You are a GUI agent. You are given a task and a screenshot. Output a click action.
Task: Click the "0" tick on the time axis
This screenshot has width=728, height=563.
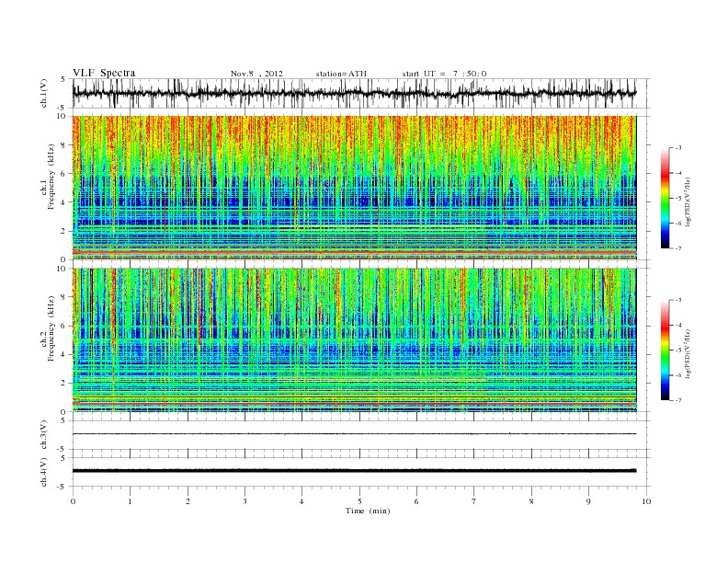click(73, 501)
